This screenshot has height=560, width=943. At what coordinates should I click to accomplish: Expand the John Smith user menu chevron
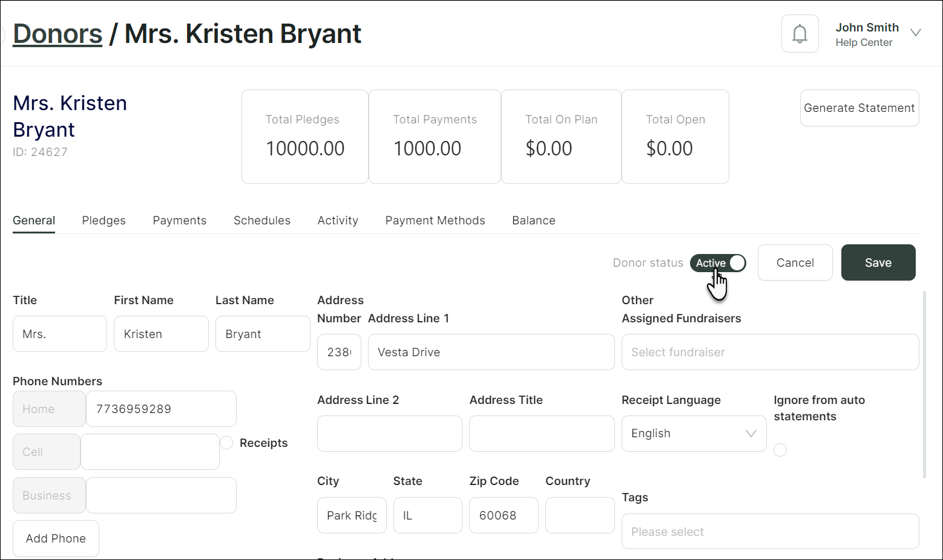[x=915, y=33]
